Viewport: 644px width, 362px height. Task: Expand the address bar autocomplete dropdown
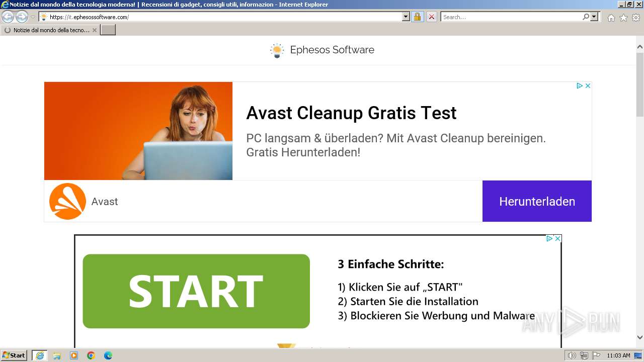pyautogui.click(x=406, y=17)
